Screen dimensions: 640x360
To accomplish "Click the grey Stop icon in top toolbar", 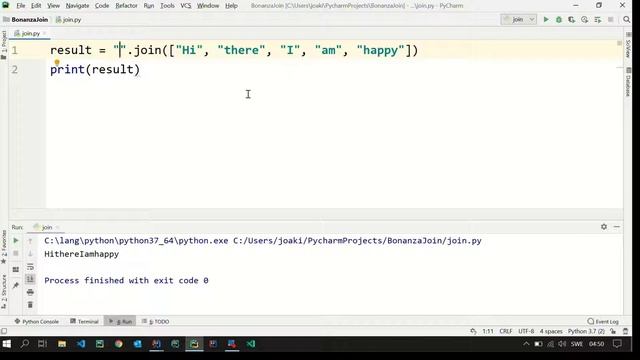I will 611,20.
